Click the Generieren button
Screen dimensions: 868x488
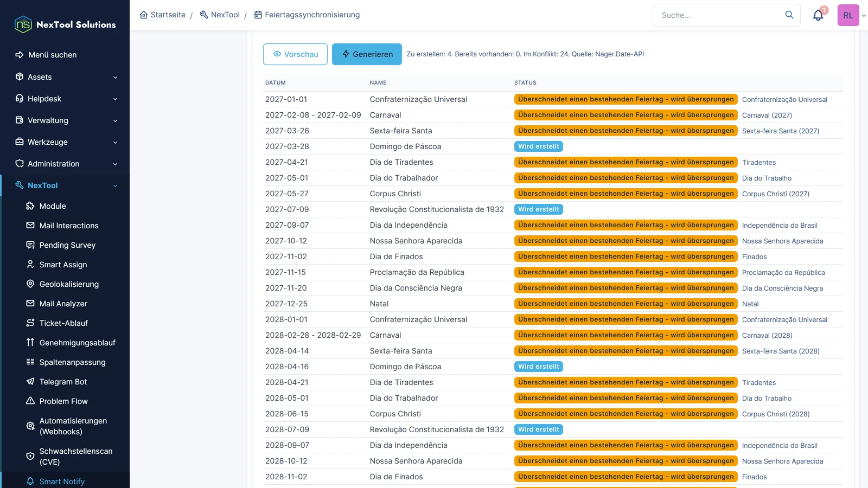click(367, 54)
